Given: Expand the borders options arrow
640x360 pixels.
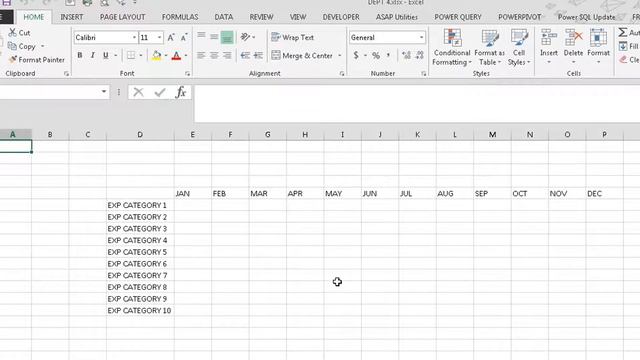Looking at the screenshot, I should tap(141, 55).
